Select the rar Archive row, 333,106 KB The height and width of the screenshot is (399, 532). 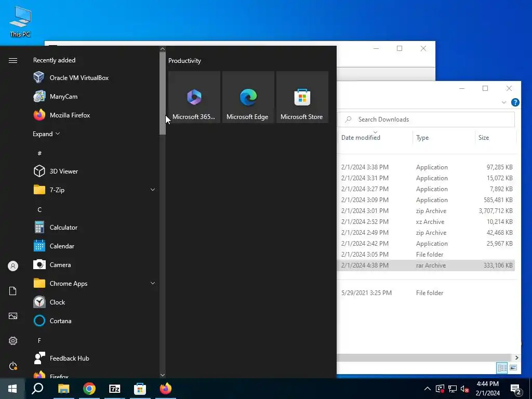pos(426,265)
